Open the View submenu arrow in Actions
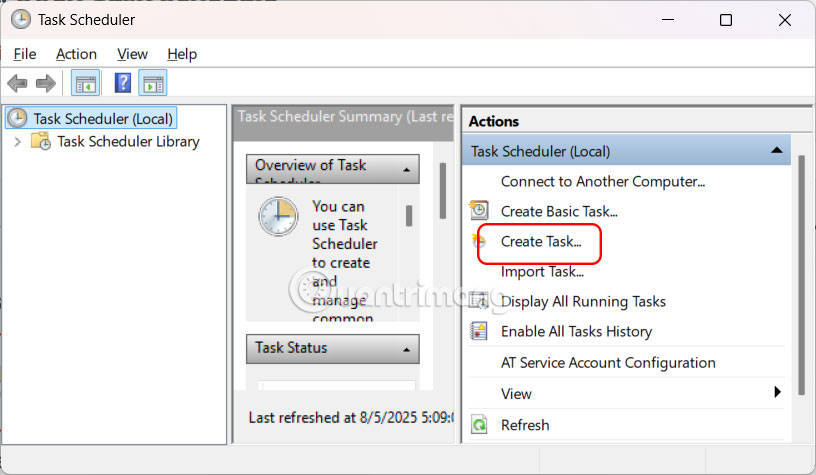 click(x=777, y=392)
